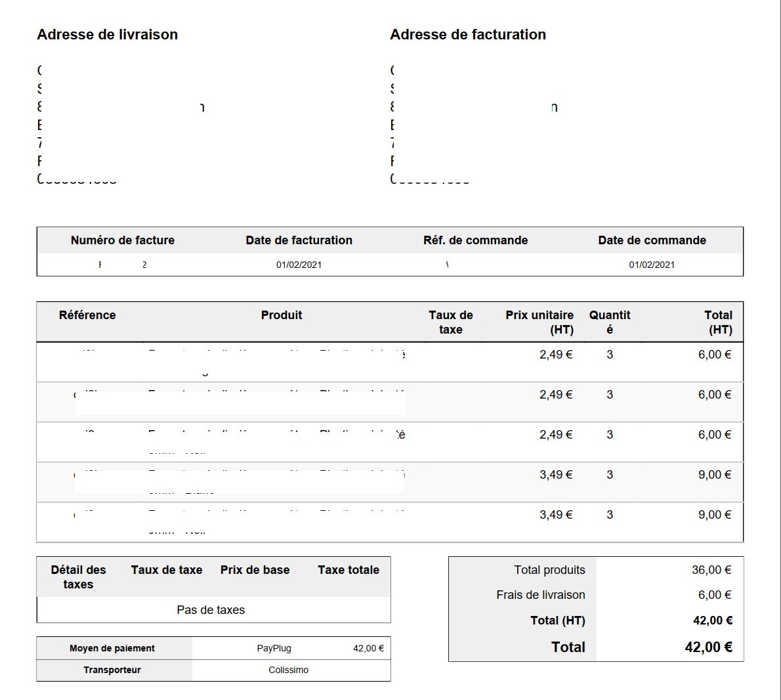Click the Taux de taxe header in product table
This screenshot has width=781, height=700.
[x=451, y=322]
